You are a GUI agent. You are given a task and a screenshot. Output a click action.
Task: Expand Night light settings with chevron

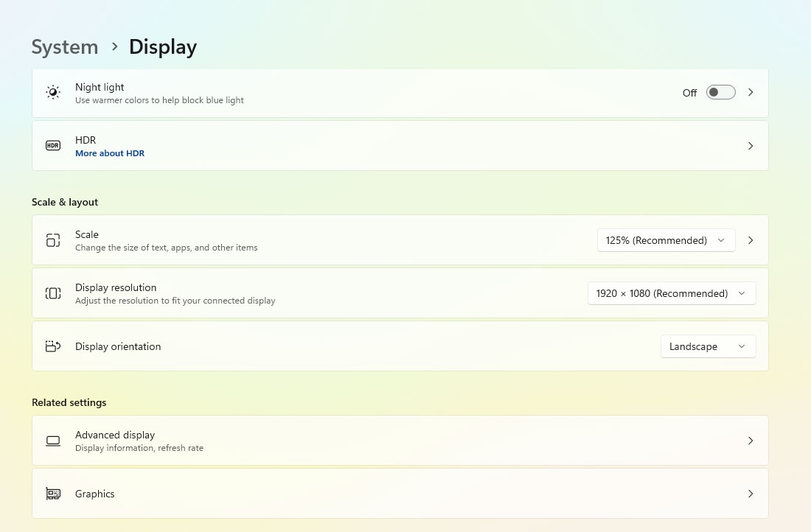point(751,93)
